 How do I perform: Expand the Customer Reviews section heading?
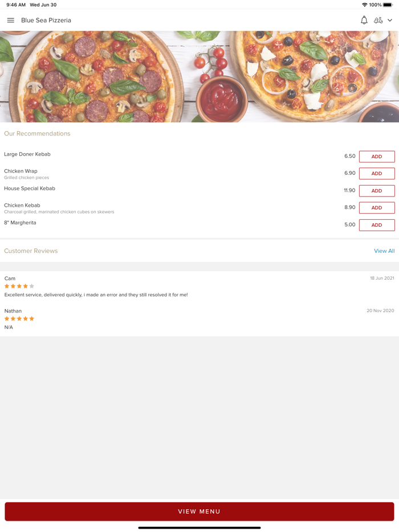(31, 251)
